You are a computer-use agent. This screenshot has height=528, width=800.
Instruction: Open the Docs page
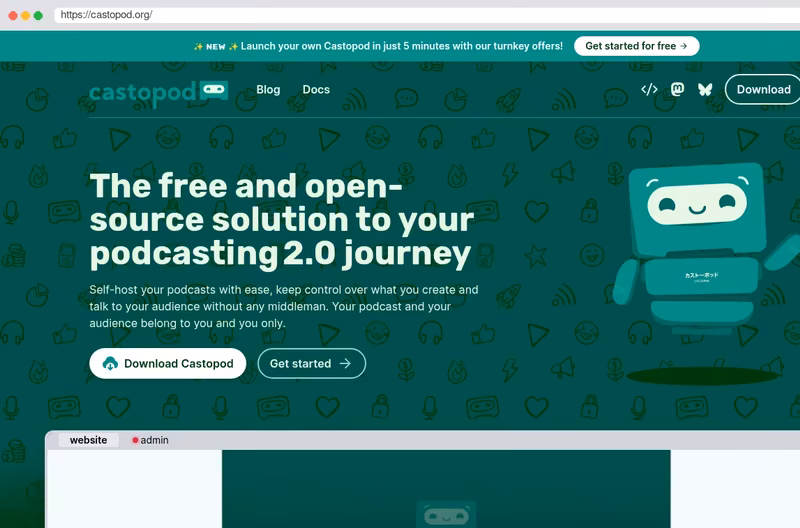pos(316,90)
